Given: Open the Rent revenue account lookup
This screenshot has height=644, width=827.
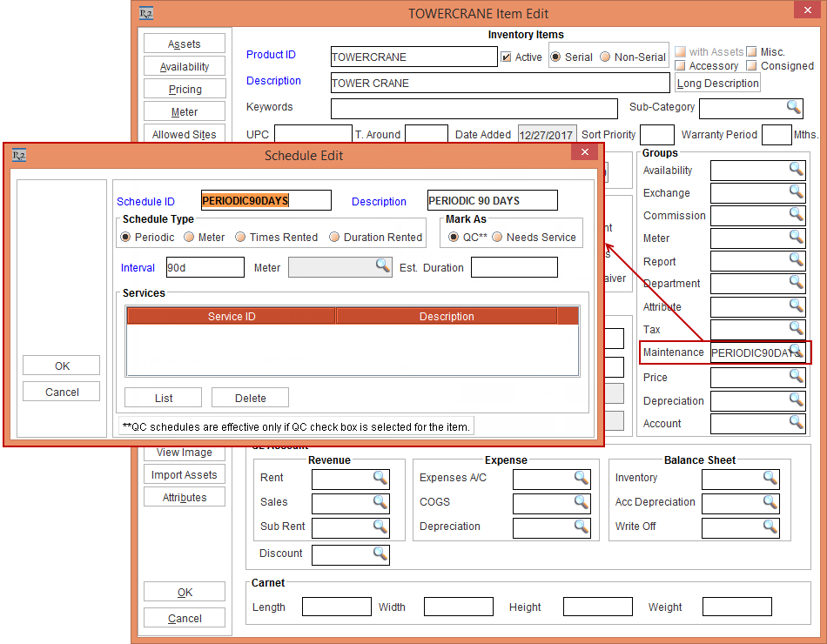Looking at the screenshot, I should 380,478.
